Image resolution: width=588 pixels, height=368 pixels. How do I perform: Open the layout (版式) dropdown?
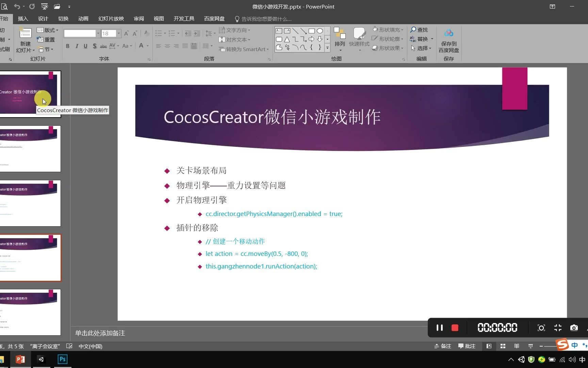click(48, 30)
